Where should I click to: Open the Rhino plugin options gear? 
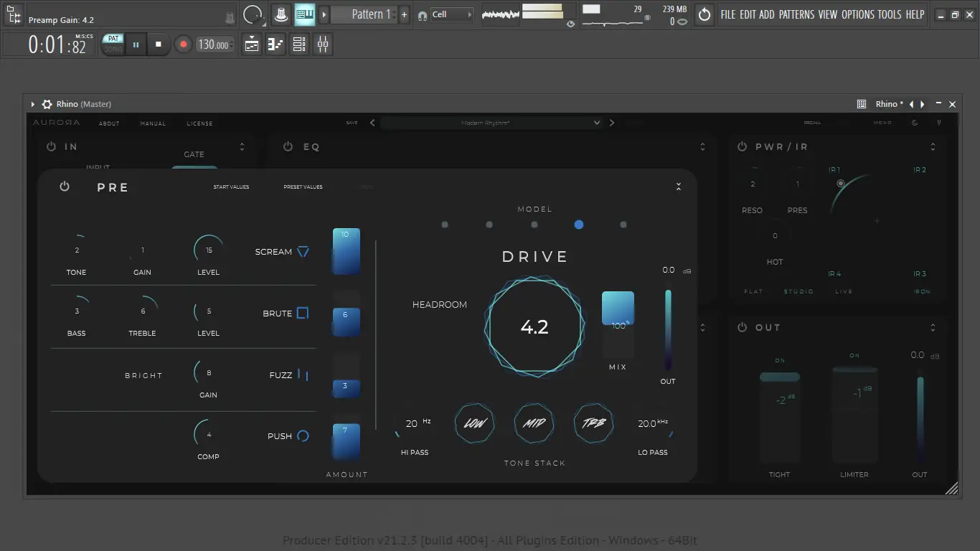(x=47, y=104)
